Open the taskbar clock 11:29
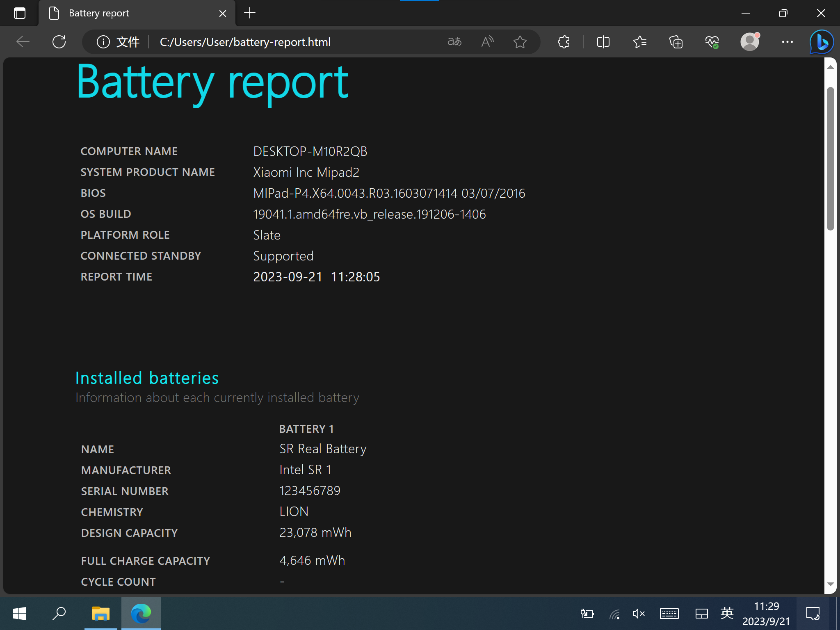 [766, 614]
